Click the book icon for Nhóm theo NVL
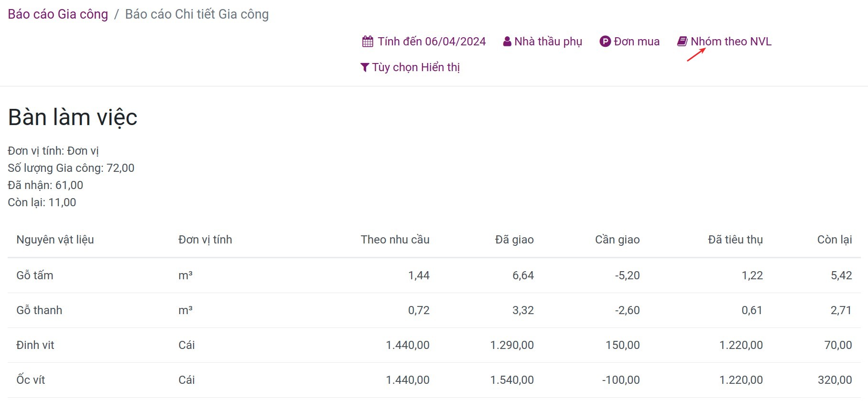The image size is (868, 401). click(682, 42)
